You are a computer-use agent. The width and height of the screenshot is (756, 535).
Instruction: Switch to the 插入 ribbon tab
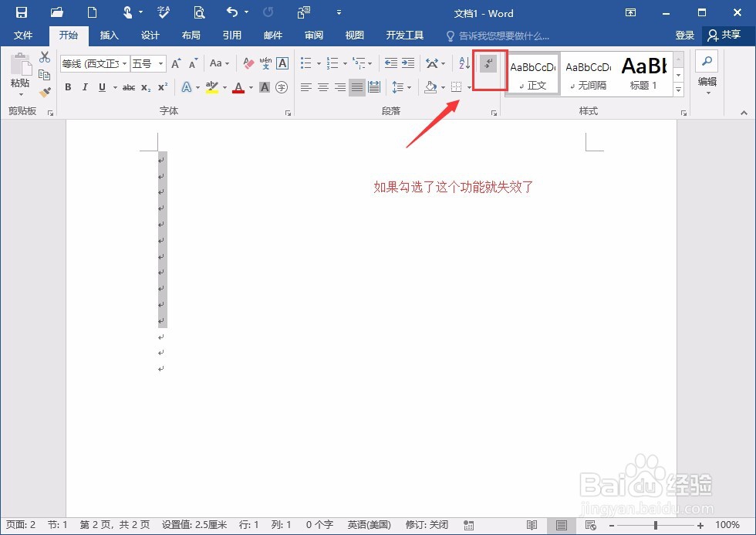(x=108, y=35)
